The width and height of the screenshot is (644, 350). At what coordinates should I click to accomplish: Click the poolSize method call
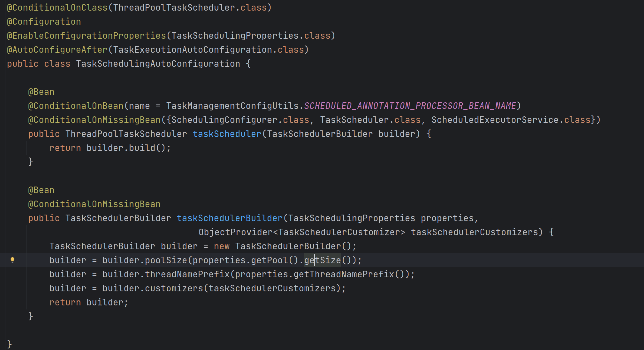tap(166, 260)
